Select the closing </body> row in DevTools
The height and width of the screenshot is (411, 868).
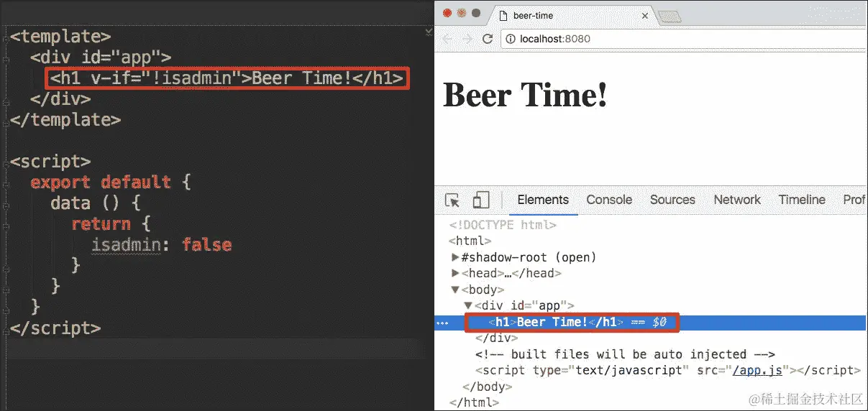[489, 387]
